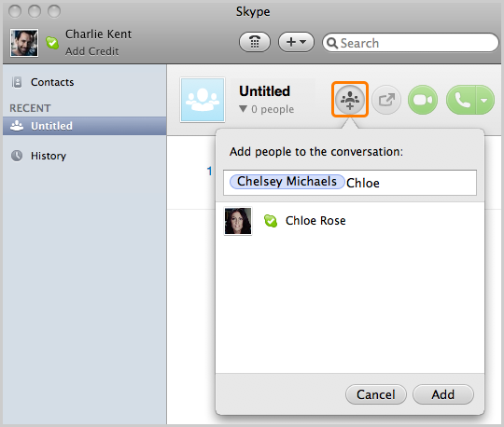The width and height of the screenshot is (504, 427).
Task: Click the magnifier icon in Search
Action: (x=332, y=43)
